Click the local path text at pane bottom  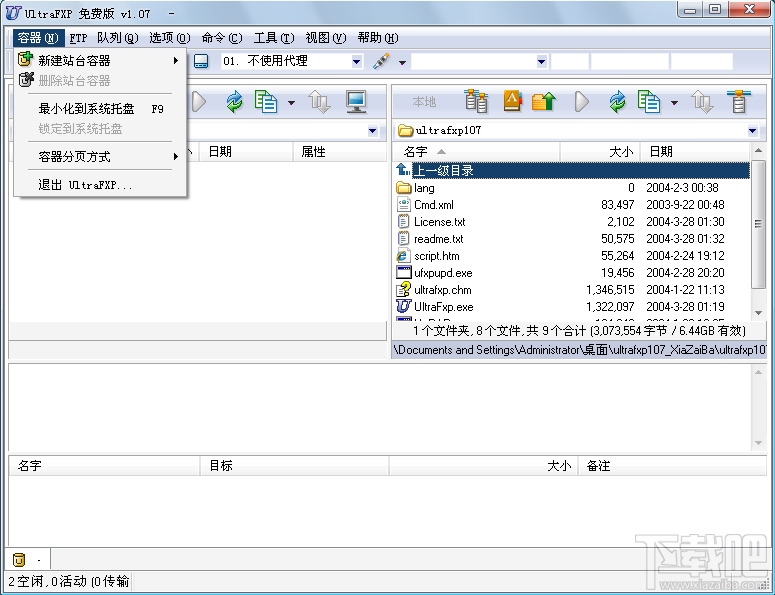579,350
